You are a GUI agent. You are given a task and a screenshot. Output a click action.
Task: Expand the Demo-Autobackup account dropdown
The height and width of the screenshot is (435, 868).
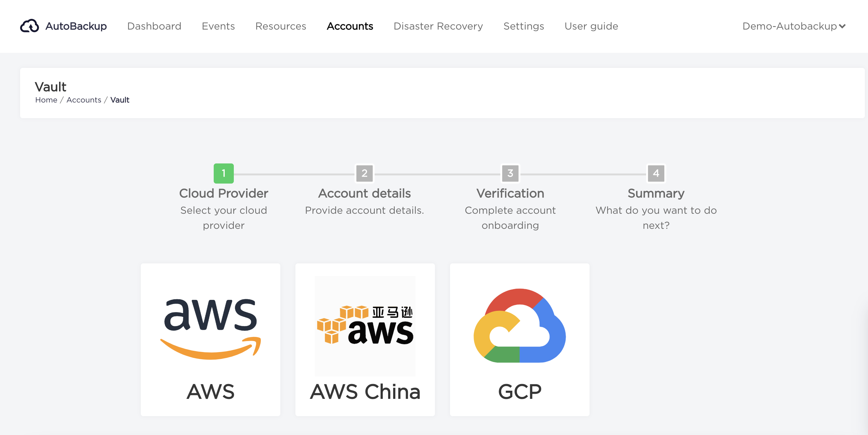794,26
